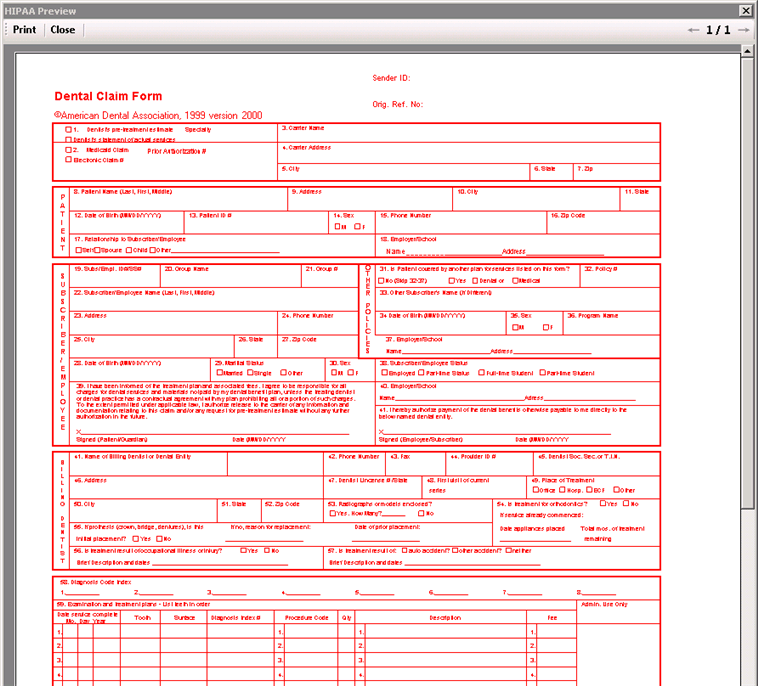Click the Print button in the toolbar
The height and width of the screenshot is (686, 758).
(24, 30)
